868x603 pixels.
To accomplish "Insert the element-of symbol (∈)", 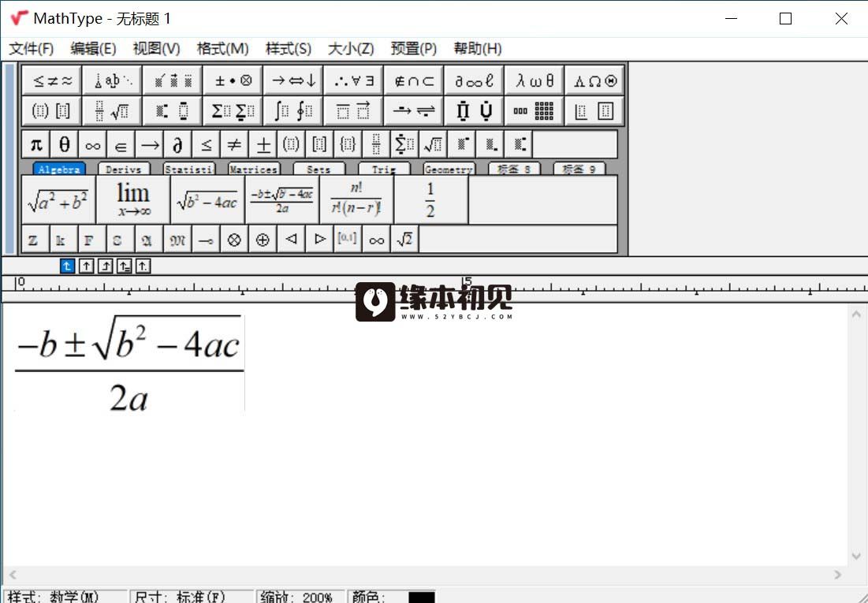I will tap(121, 145).
